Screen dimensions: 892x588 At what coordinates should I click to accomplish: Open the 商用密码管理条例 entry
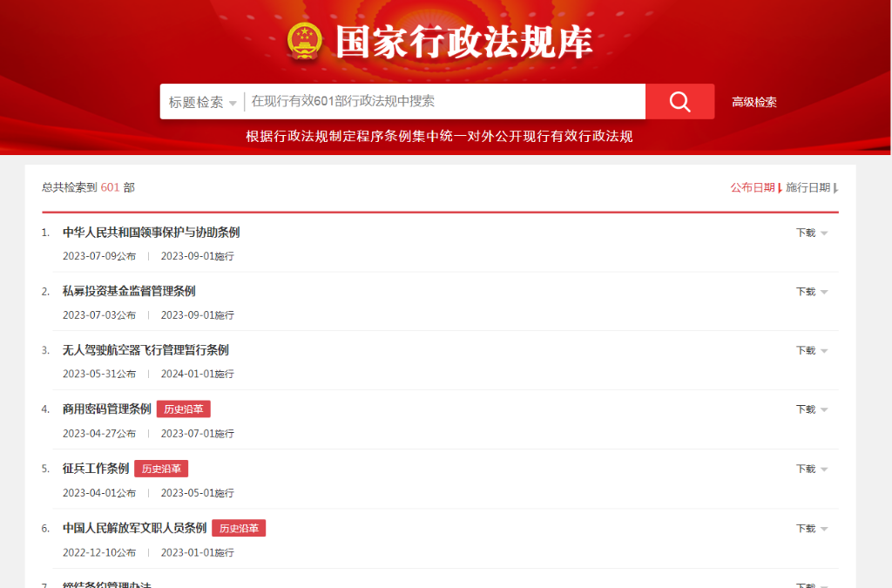(x=106, y=409)
